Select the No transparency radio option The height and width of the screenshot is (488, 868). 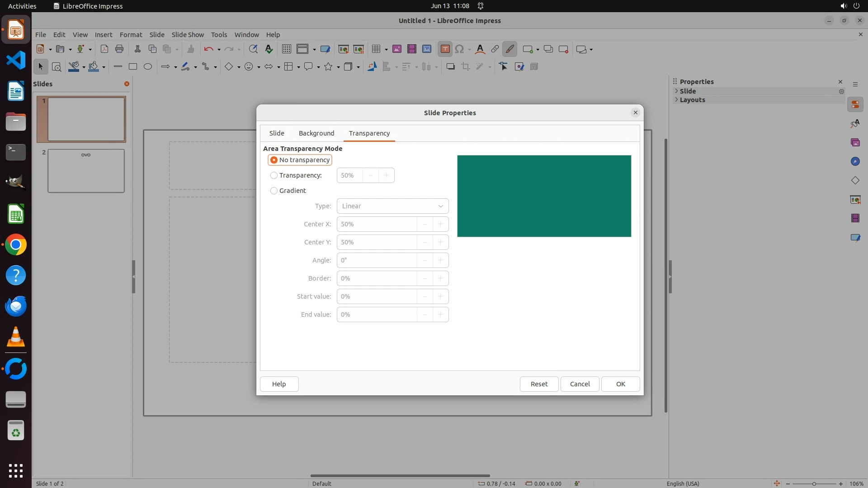coord(274,160)
